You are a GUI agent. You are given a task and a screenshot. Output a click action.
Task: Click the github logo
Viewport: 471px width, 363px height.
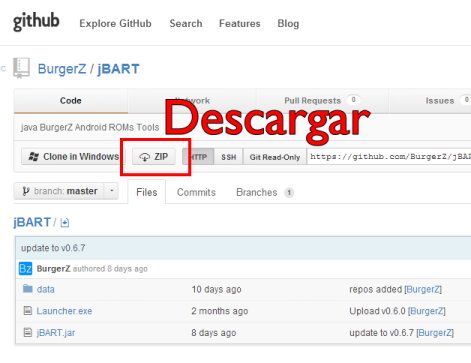point(36,22)
